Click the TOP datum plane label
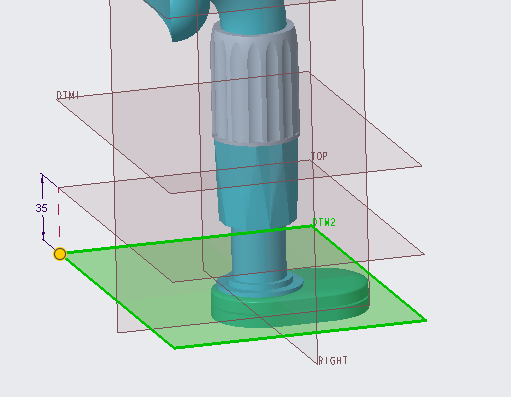 pos(319,156)
